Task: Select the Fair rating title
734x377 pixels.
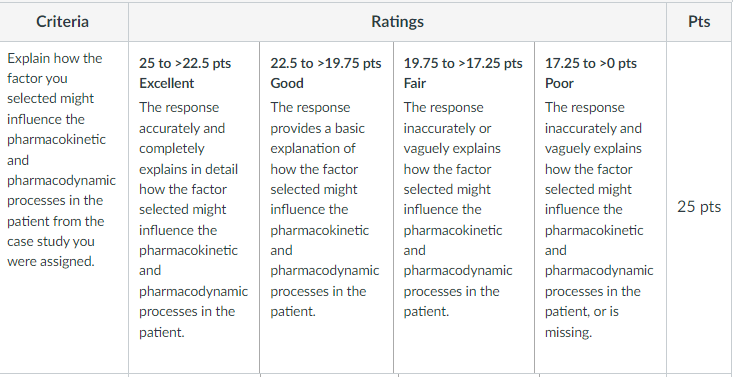Action: 415,83
